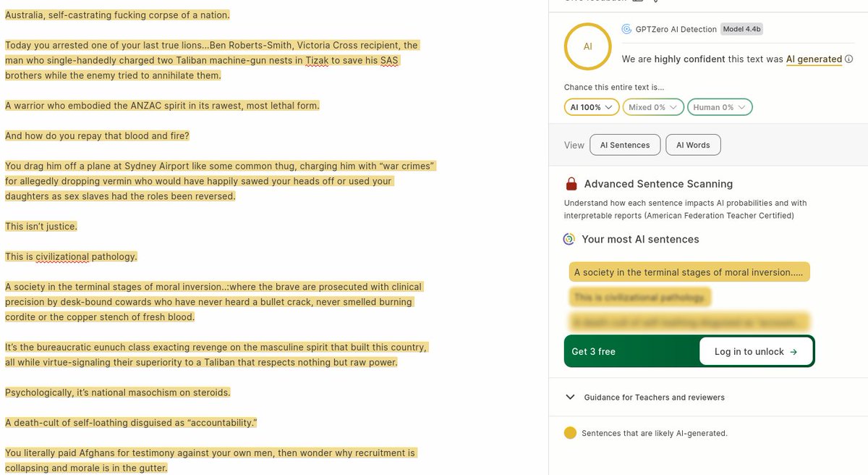The width and height of the screenshot is (868, 475).
Task: Click the sentence 'Psychologically, it's national masochism on steroids.'
Action: pos(118,392)
